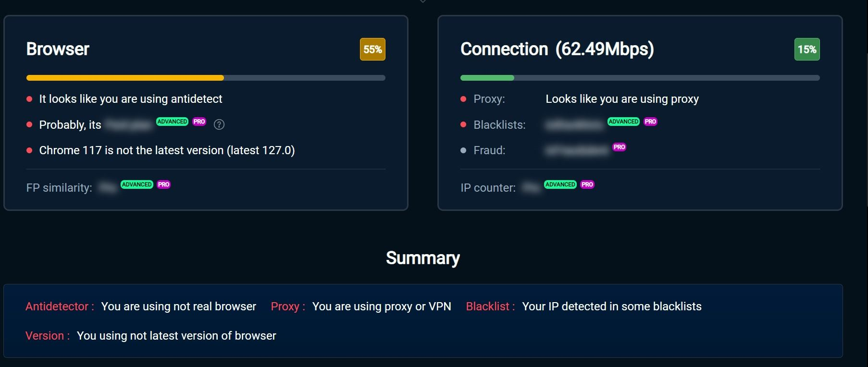Click the Browser card heading
The image size is (868, 367).
point(58,49)
